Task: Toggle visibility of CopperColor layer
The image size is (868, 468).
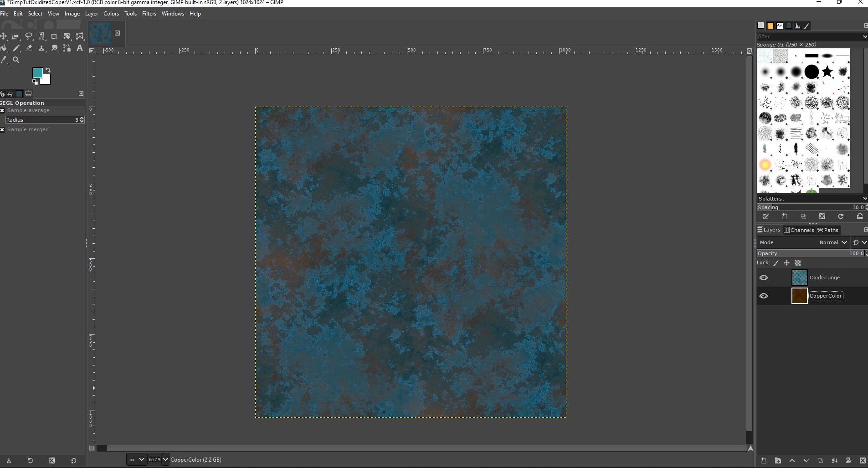Action: pos(764,296)
